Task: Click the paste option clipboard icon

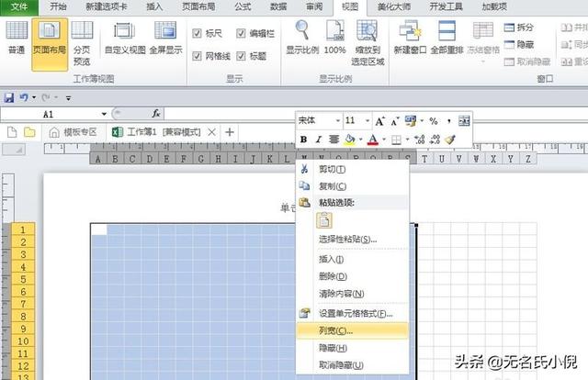Action: tap(324, 220)
